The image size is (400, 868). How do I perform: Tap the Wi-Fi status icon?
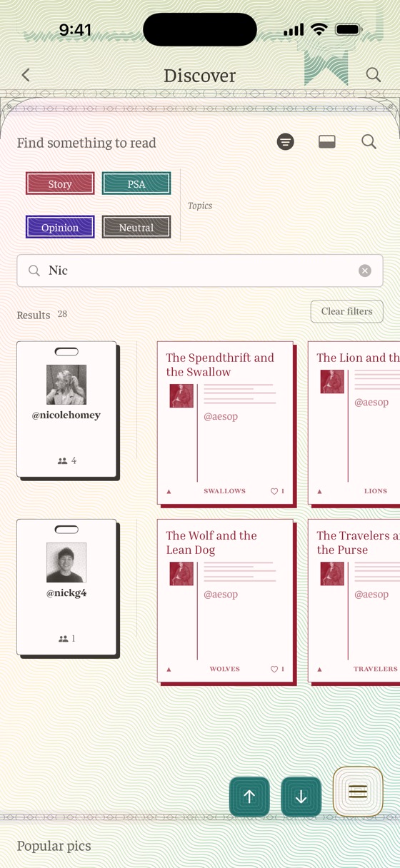(x=319, y=30)
